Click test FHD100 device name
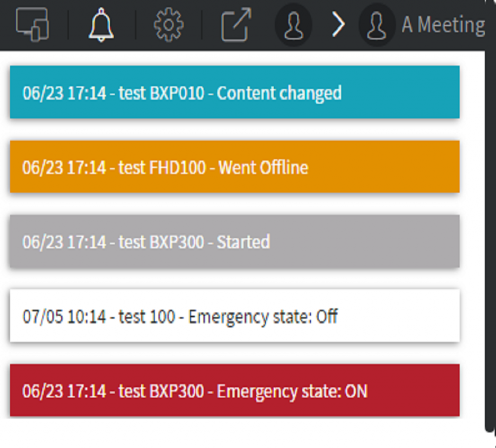The image size is (496, 448). [162, 168]
